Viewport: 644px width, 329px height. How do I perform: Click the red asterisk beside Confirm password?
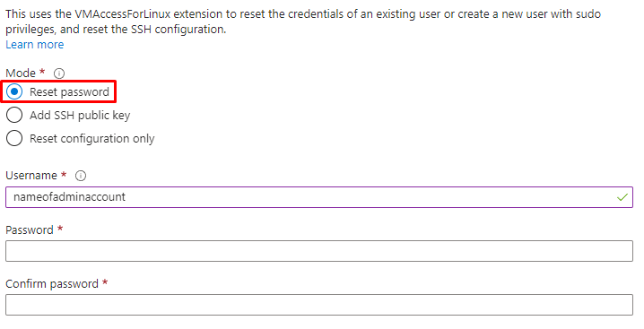pyautogui.click(x=105, y=281)
